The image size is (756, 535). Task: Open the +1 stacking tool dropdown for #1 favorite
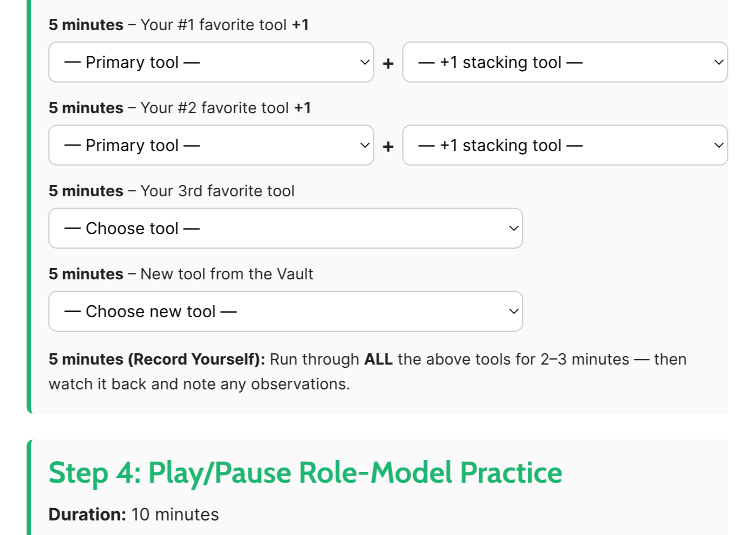(564, 62)
